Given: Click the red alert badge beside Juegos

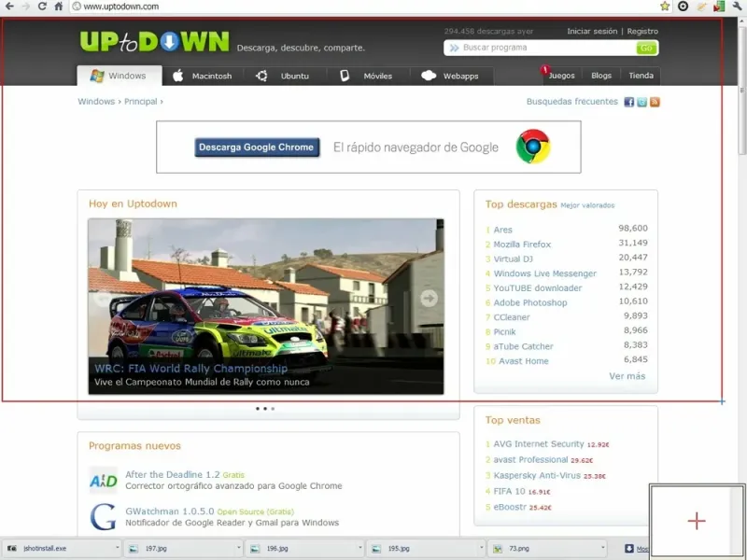Looking at the screenshot, I should [545, 69].
